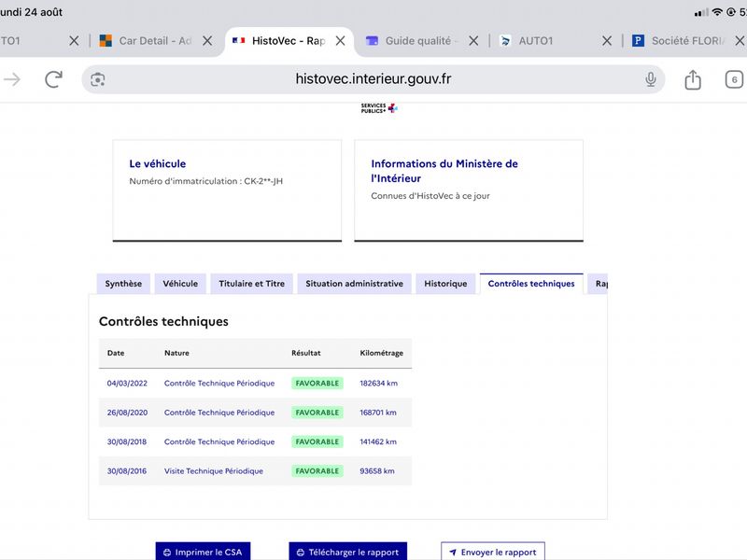Click the Résultat column header

(306, 353)
